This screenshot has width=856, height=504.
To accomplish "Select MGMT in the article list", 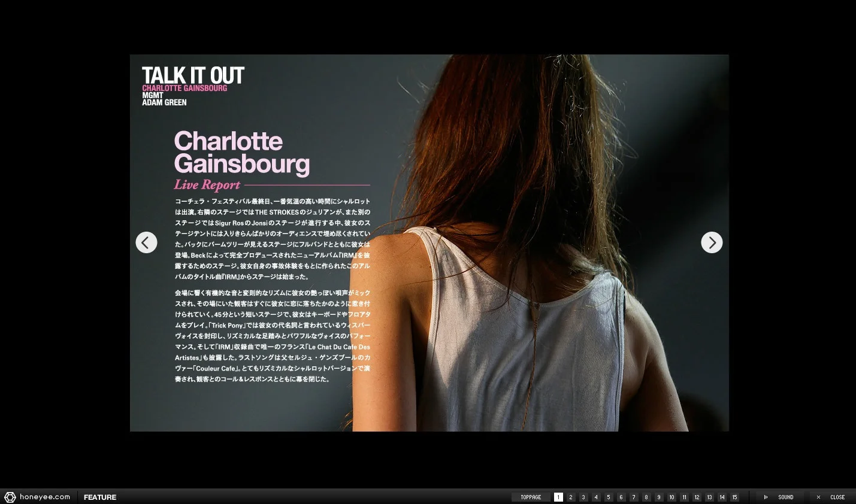I will coord(153,95).
